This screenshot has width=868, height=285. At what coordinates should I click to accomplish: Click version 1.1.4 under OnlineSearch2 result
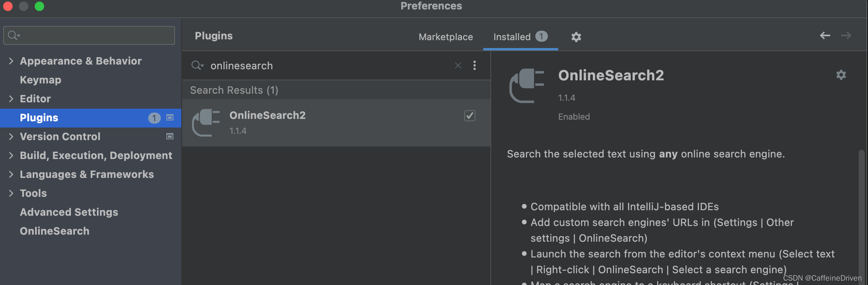[x=238, y=131]
